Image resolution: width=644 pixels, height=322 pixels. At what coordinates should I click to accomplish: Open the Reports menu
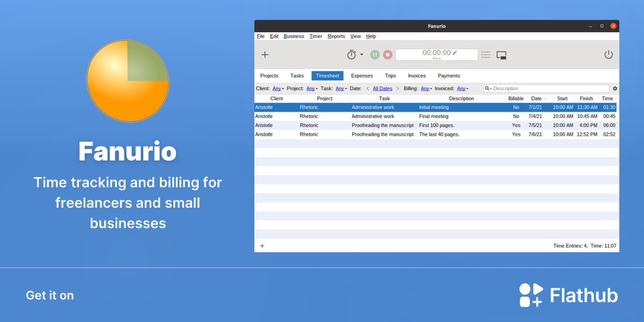pos(336,36)
